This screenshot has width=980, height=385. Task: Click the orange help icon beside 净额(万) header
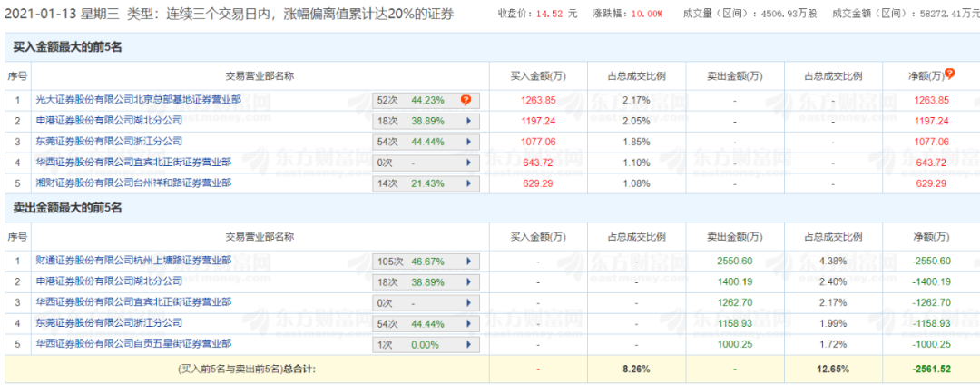pos(950,74)
